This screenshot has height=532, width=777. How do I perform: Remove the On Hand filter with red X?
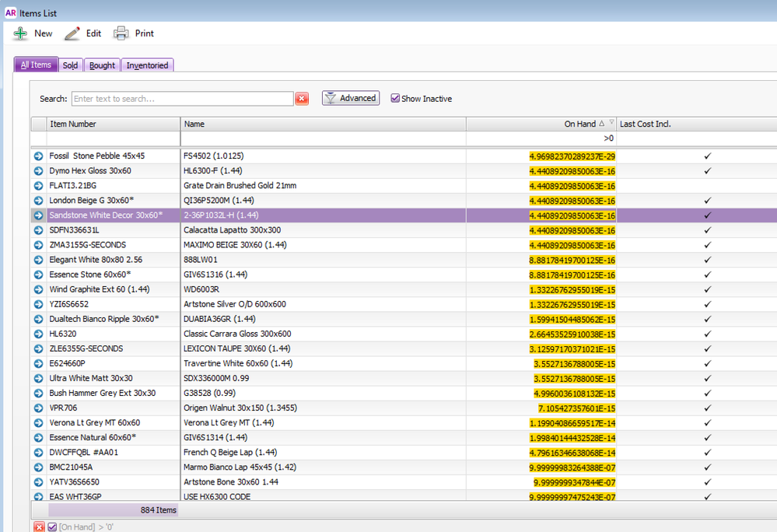click(39, 527)
